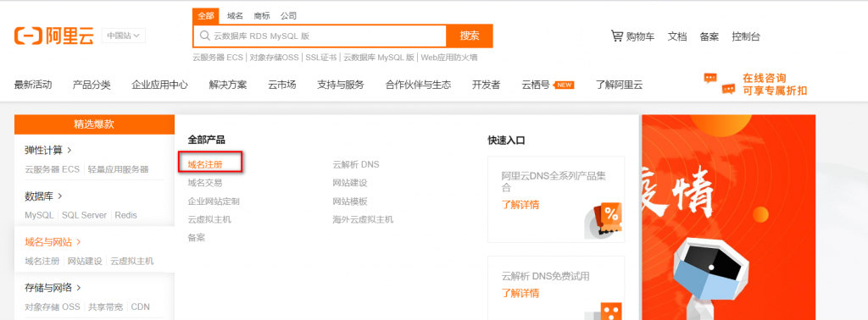Open the 文档 link in header
The width and height of the screenshot is (868, 320).
click(677, 36)
